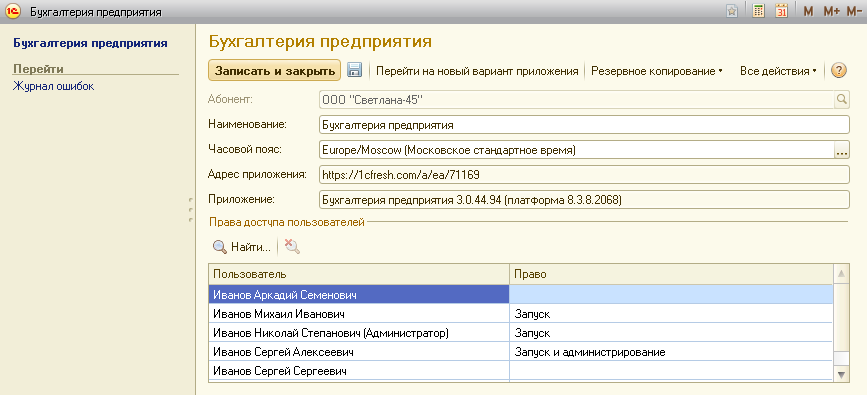The image size is (867, 395).
Task: Click the 1C application logo icon
Action: [x=12, y=12]
